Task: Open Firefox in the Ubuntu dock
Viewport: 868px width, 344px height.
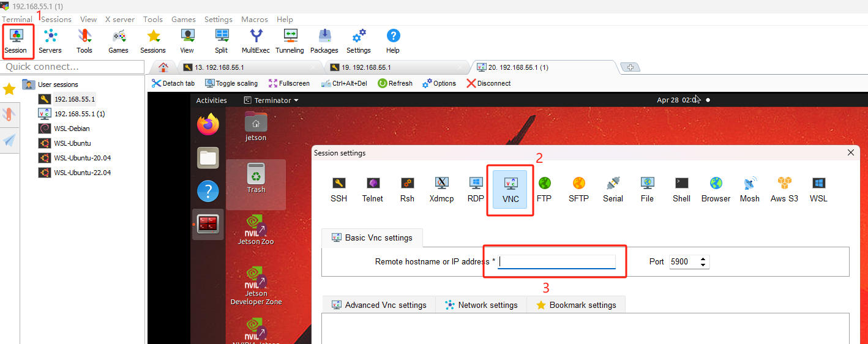Action: (x=208, y=124)
